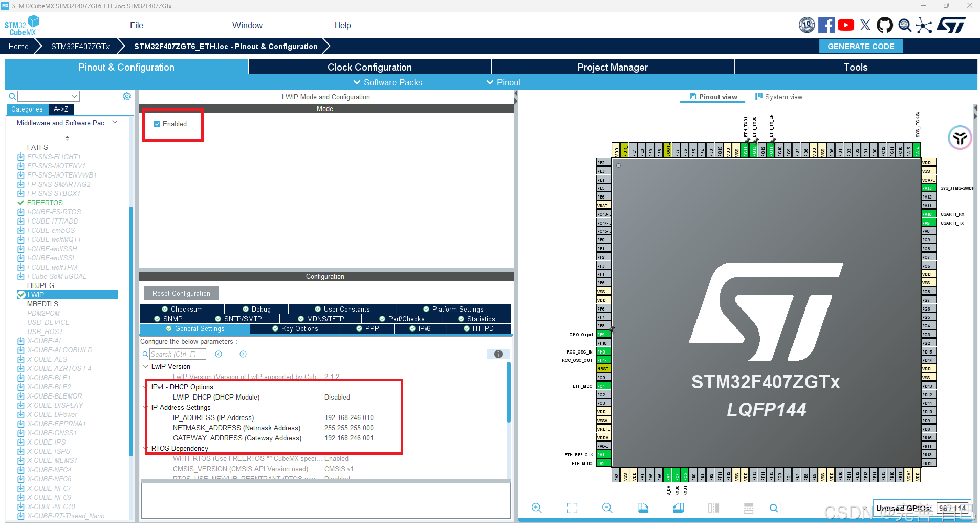Open the settings gear beside the search box
Image resolution: width=980 pixels, height=529 pixels.
(126, 96)
